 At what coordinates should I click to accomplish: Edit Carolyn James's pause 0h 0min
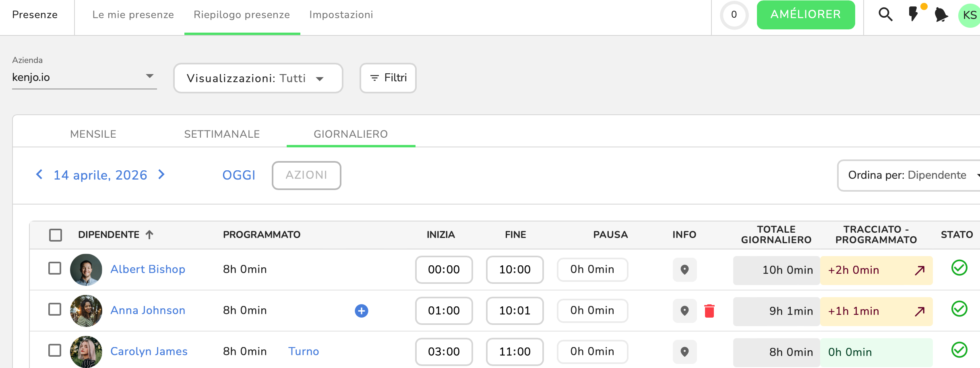click(x=592, y=352)
